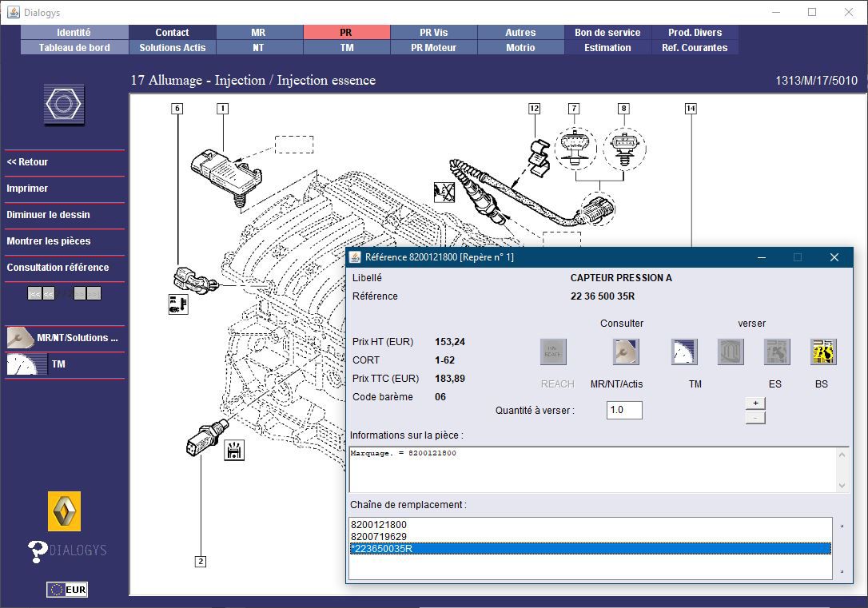
Task: Click the ES transfer icon
Action: [777, 352]
